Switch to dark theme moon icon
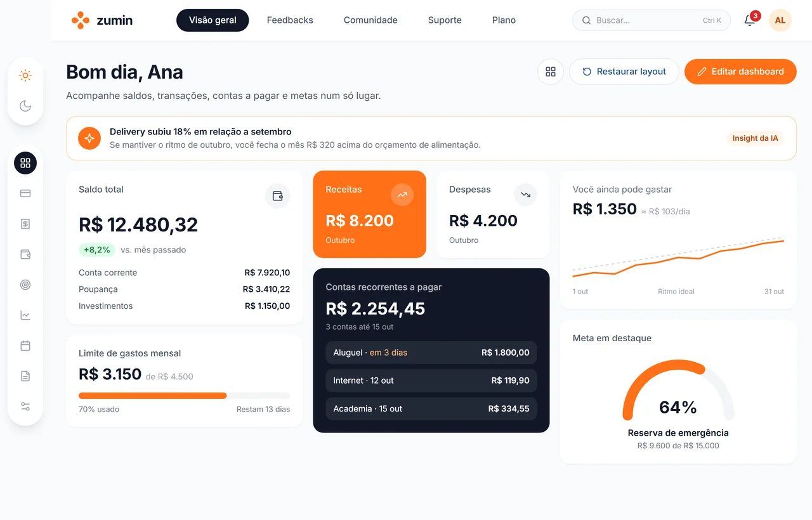Viewport: 812px width, 520px height. coord(25,106)
